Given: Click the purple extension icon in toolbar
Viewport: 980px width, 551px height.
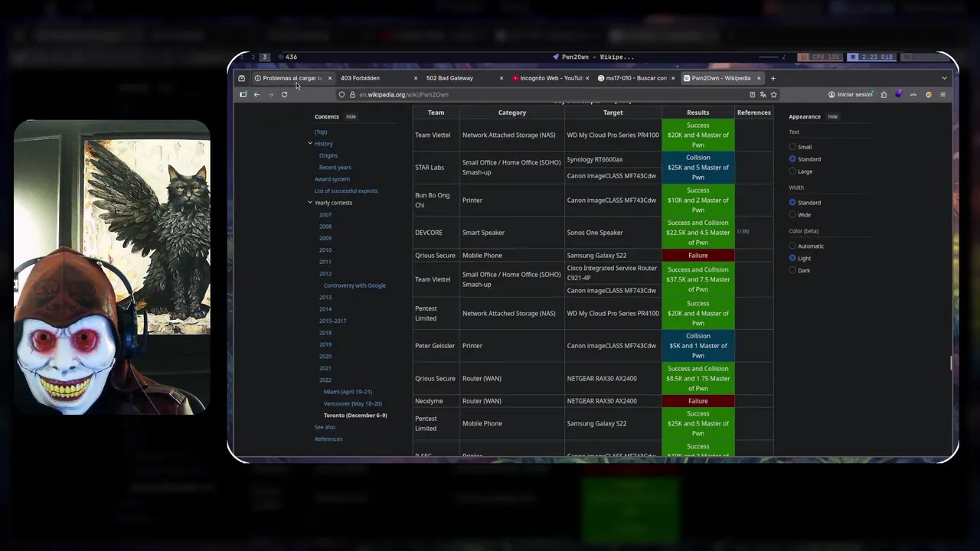Looking at the screenshot, I should point(899,95).
